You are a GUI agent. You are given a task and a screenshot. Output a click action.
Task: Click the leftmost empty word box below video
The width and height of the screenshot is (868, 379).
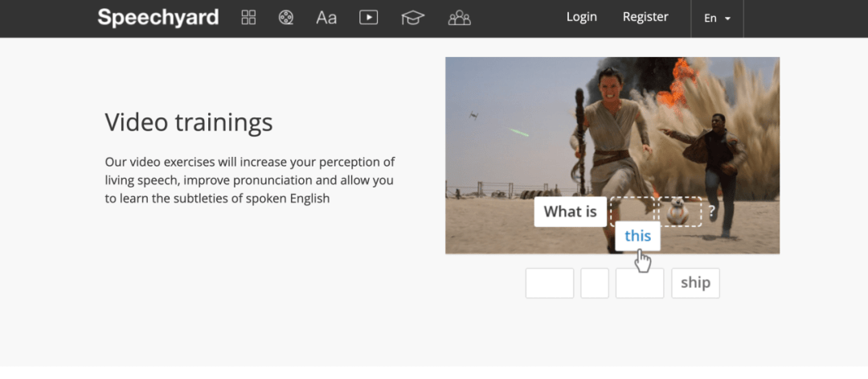pos(550,283)
